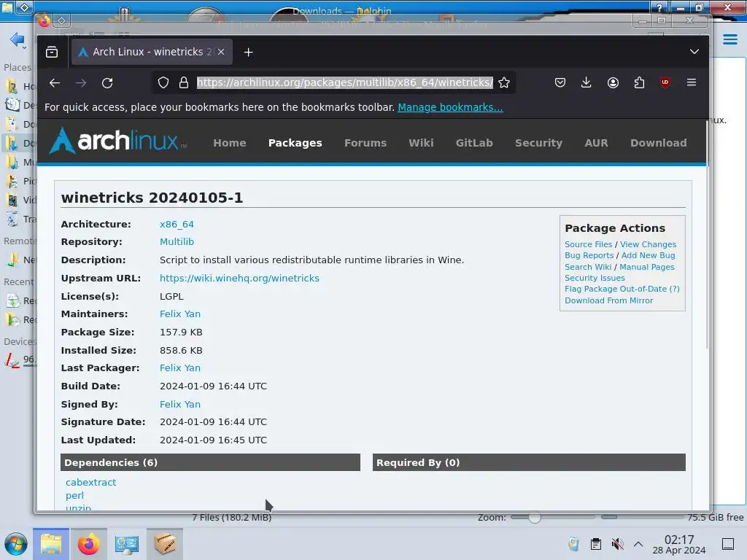Toggle the muted volume tray icon
This screenshot has height=560, width=747.
[617, 544]
